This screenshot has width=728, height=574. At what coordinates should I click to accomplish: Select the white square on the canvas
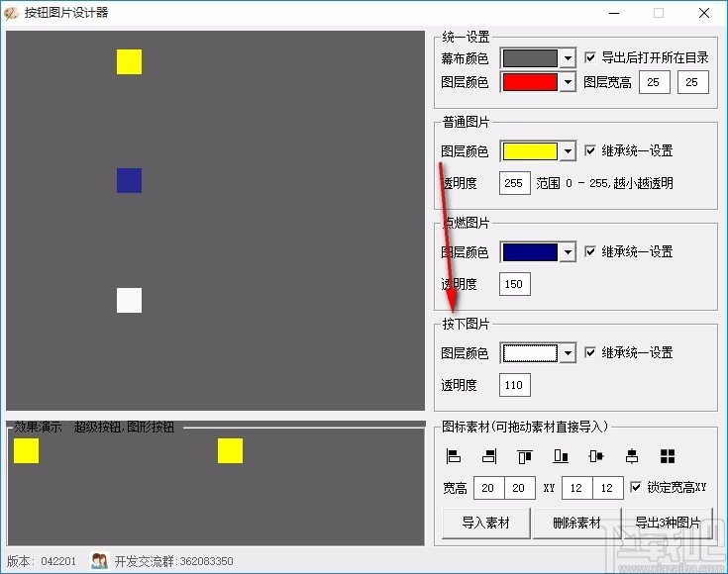(129, 300)
